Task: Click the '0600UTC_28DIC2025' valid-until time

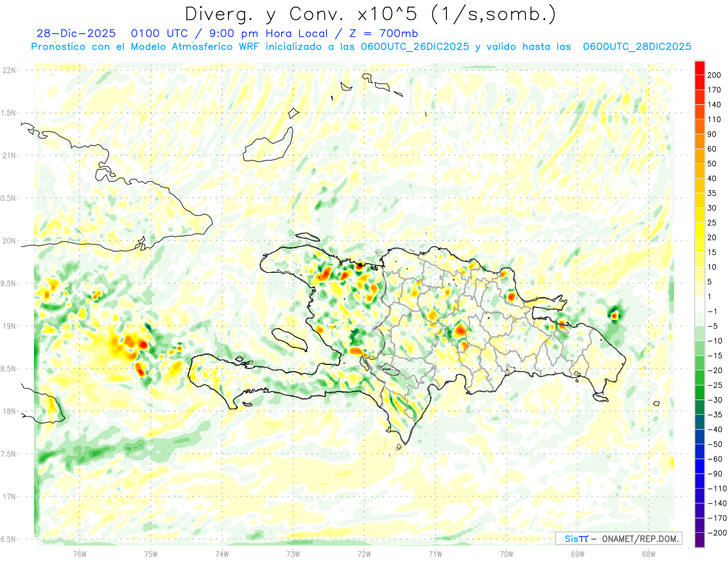Action: click(637, 47)
